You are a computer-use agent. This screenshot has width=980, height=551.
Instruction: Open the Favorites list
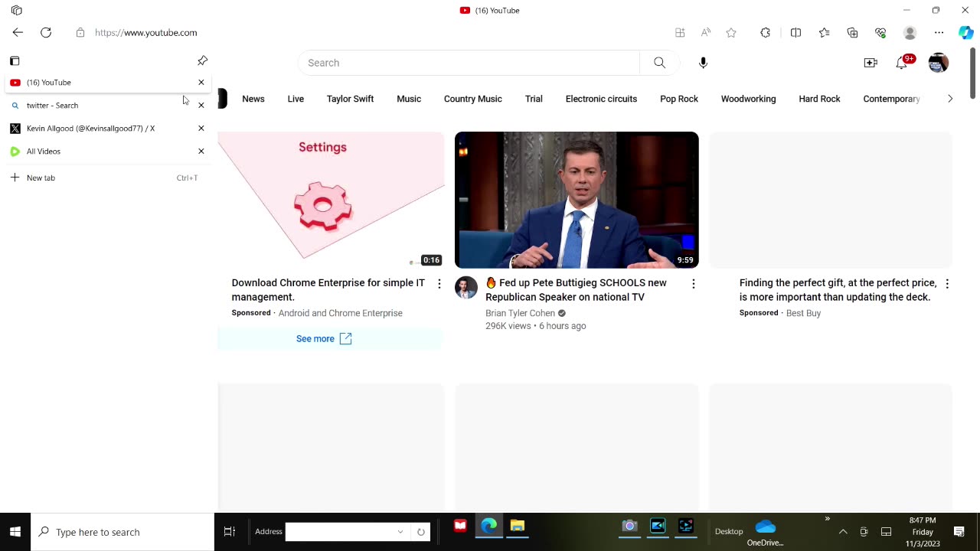824,32
